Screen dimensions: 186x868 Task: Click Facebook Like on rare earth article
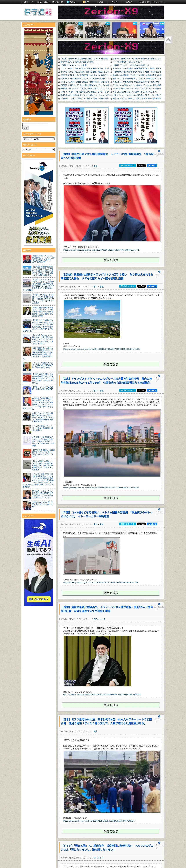click(x=152, y=166)
